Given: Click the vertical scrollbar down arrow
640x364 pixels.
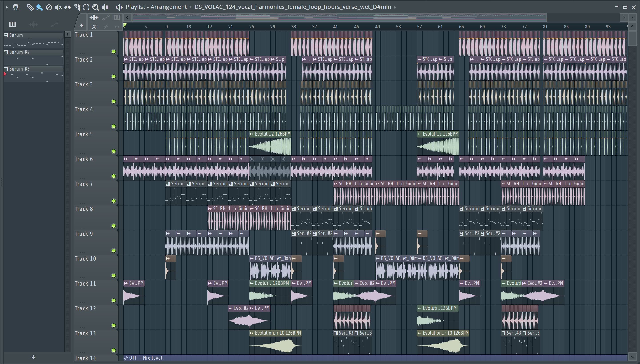Looking at the screenshot, I should tap(633, 357).
